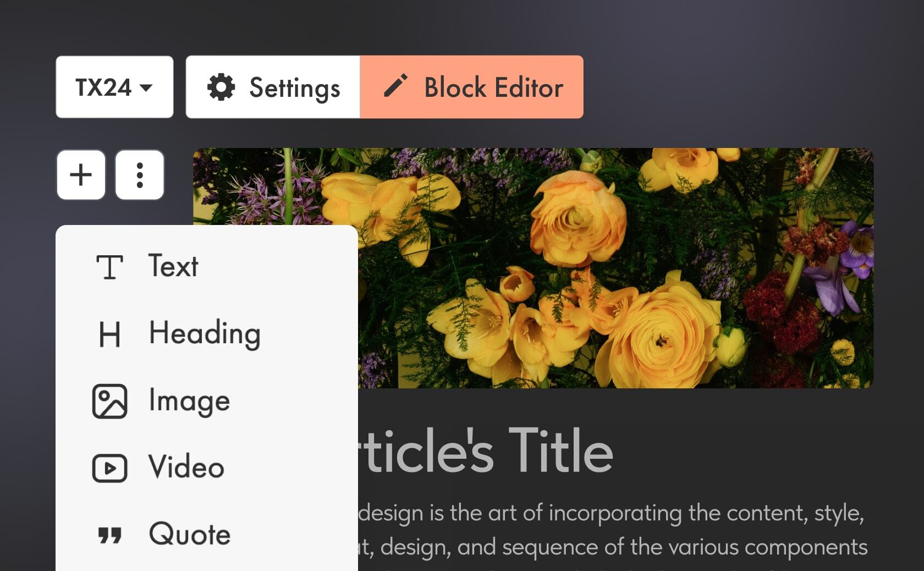
Task: Select Text from the block menu
Action: [173, 266]
